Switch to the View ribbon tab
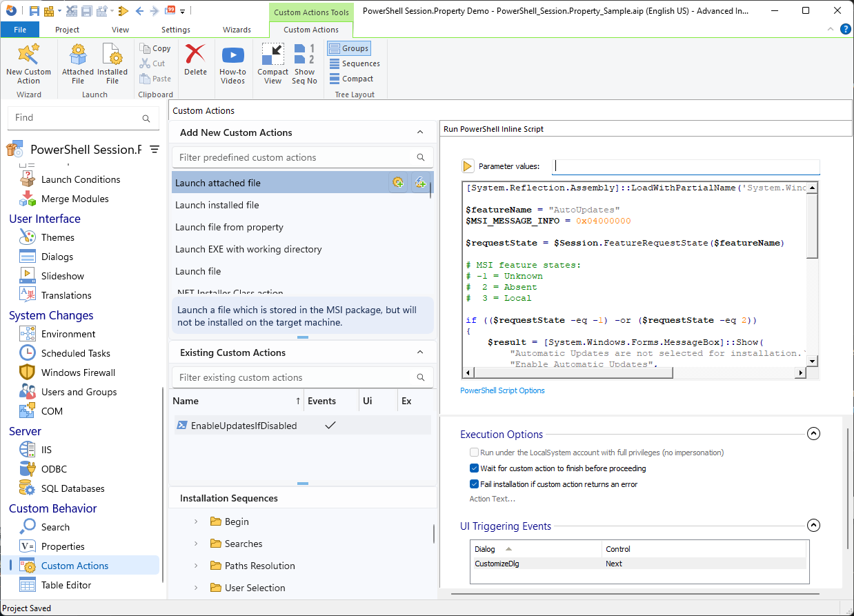 point(120,30)
